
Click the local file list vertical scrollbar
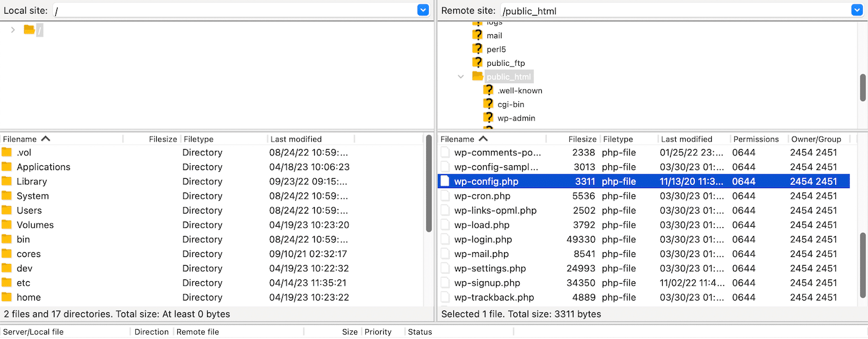point(429,183)
